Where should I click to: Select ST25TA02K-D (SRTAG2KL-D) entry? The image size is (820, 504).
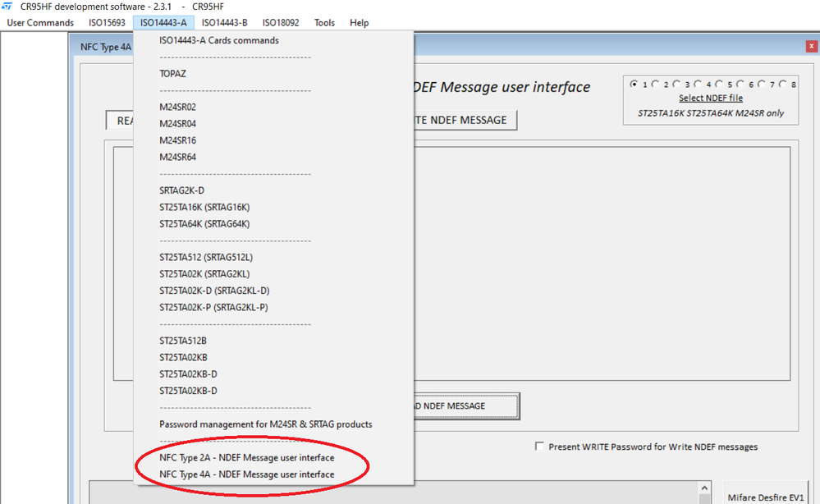(x=273, y=291)
